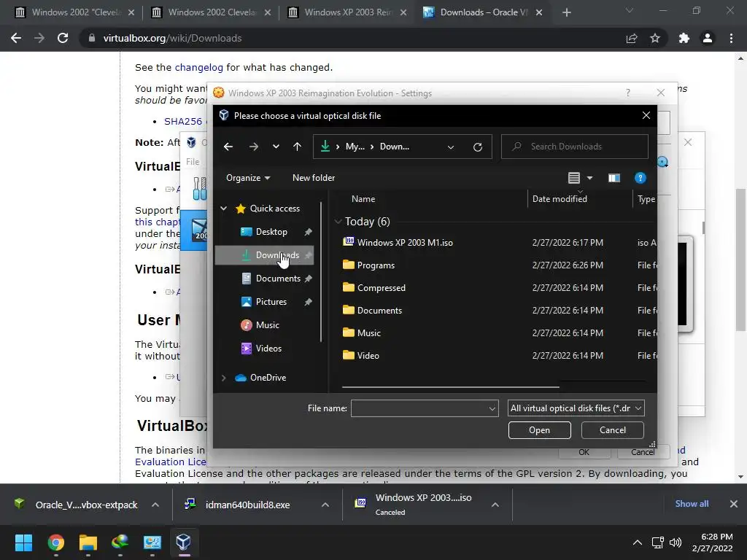This screenshot has height=560, width=747.
Task: Switch to Windows XP 2003 Reimagination tab
Action: 348,12
